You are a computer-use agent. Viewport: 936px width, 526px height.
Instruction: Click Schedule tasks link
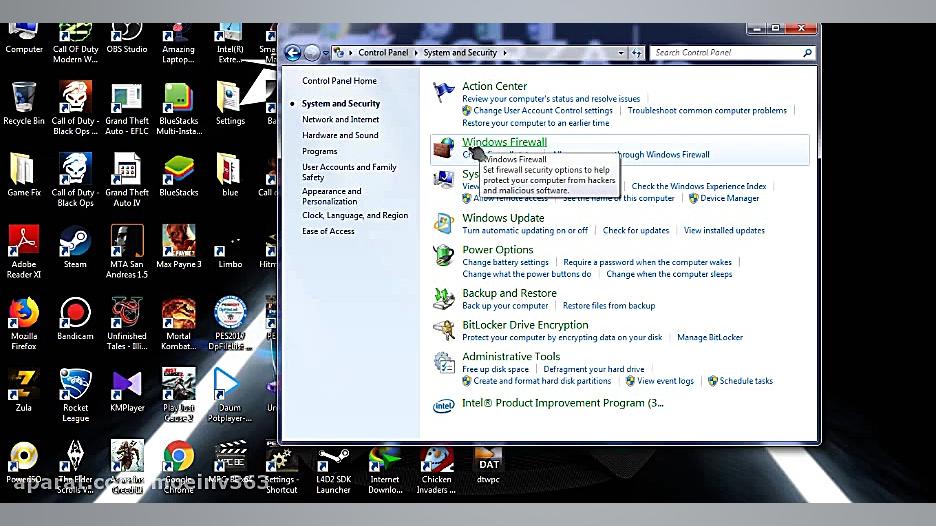point(746,381)
